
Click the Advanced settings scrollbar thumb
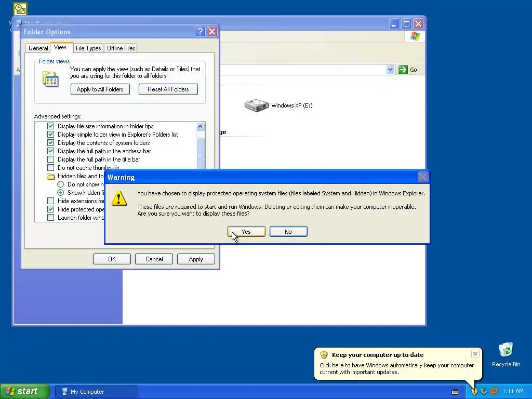(x=200, y=153)
